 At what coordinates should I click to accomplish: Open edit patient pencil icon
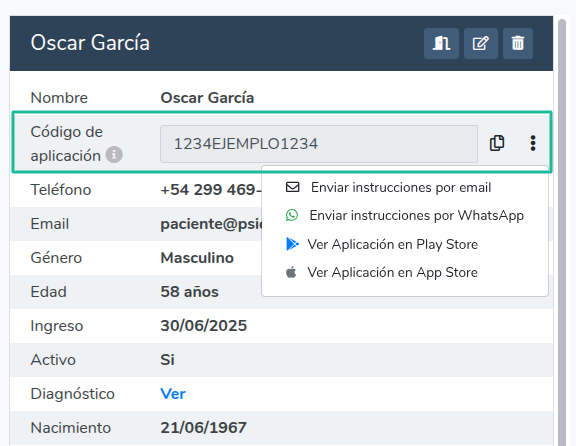(x=480, y=43)
